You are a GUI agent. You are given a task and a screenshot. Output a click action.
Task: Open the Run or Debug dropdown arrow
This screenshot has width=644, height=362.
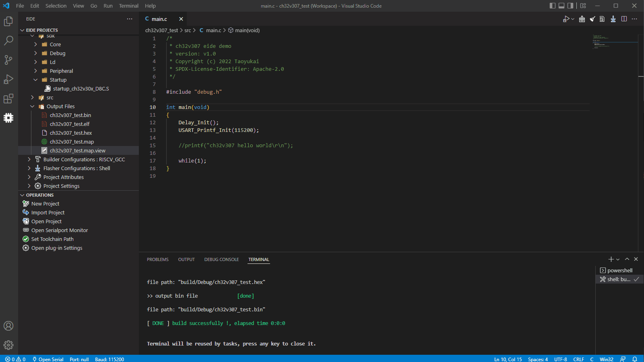click(573, 19)
